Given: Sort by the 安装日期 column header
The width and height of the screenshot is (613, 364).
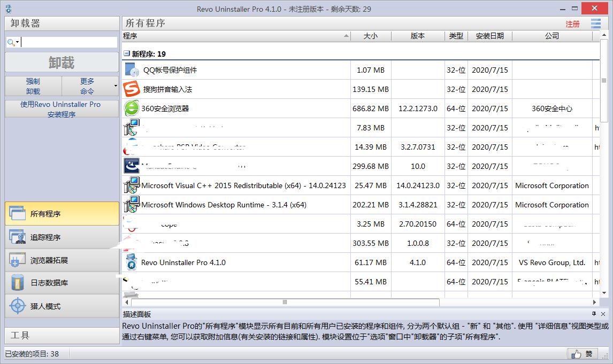Looking at the screenshot, I should (490, 36).
